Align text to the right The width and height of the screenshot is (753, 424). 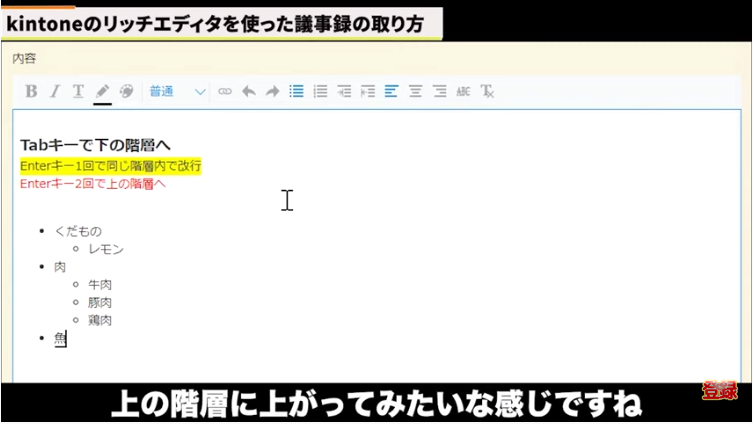pos(439,91)
